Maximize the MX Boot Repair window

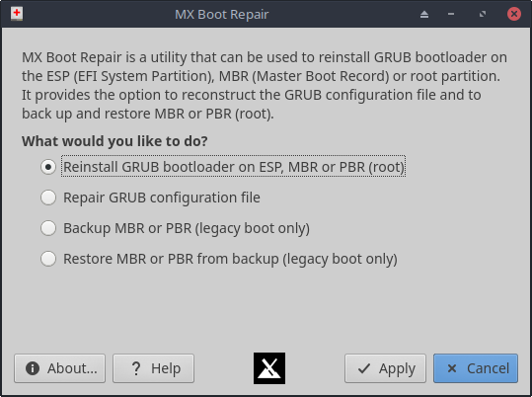(482, 14)
